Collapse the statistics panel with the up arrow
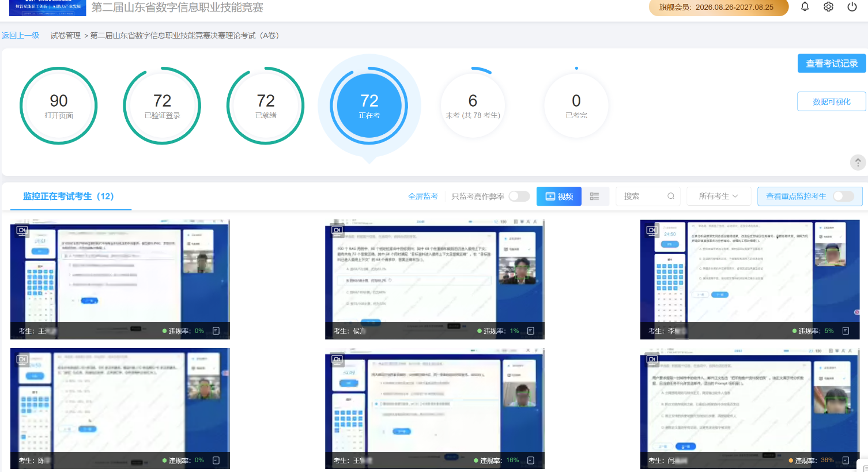This screenshot has width=868, height=472. click(858, 163)
